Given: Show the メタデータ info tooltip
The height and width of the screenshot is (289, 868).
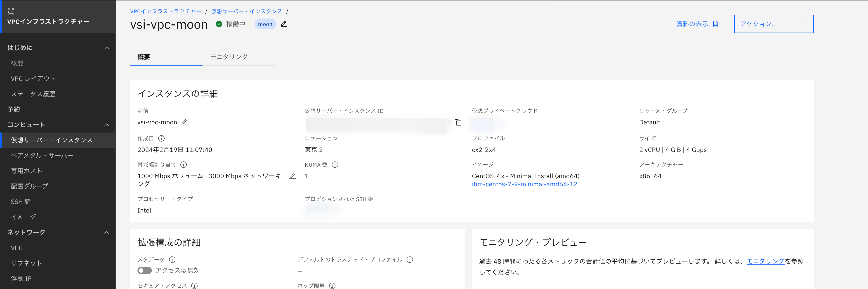Looking at the screenshot, I should point(172,260).
